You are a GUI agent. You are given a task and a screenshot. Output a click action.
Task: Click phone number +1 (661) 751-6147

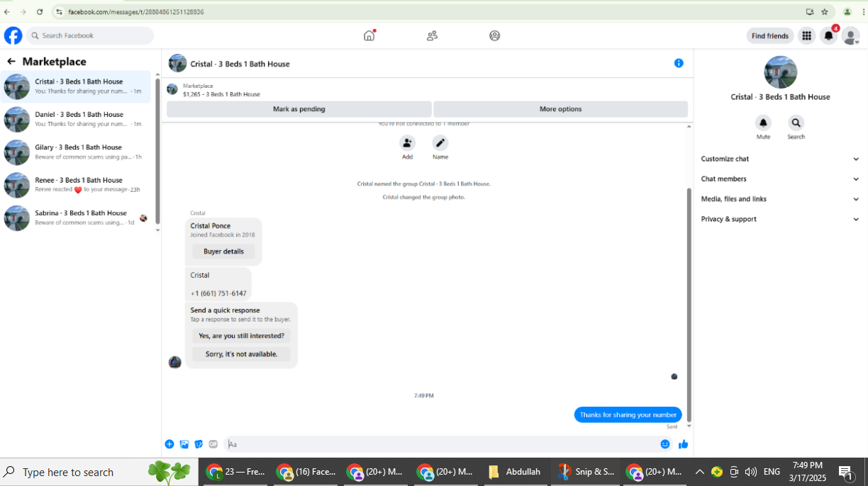pyautogui.click(x=218, y=293)
